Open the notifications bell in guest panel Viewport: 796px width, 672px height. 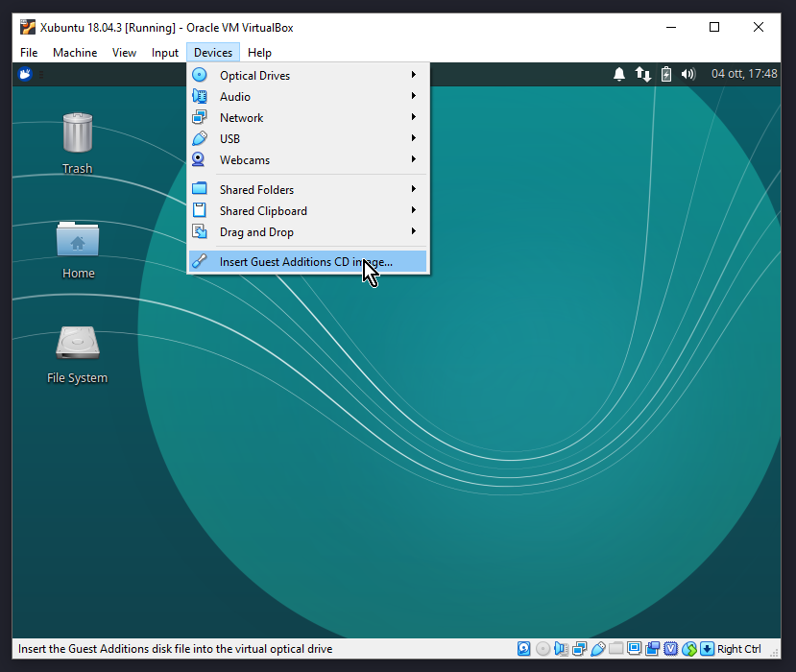(x=618, y=74)
